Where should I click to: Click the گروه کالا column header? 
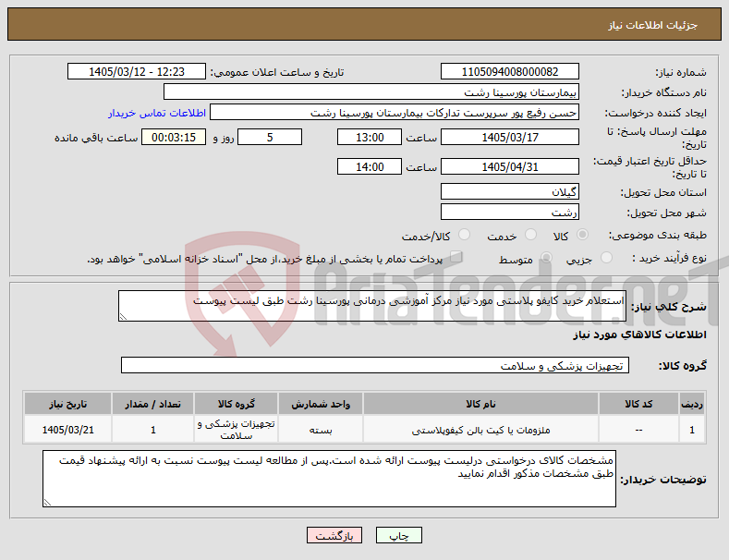coord(237,404)
